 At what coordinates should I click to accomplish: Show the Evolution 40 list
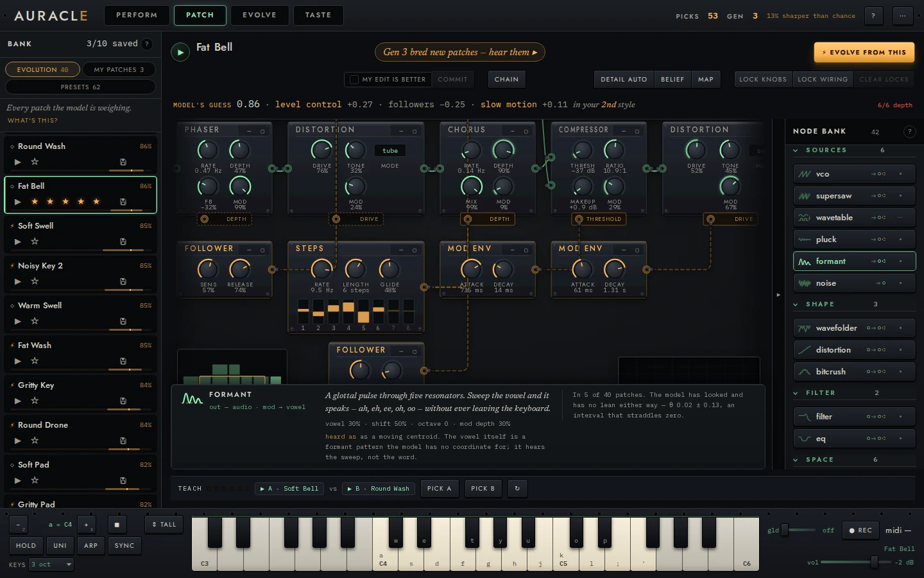(42, 69)
